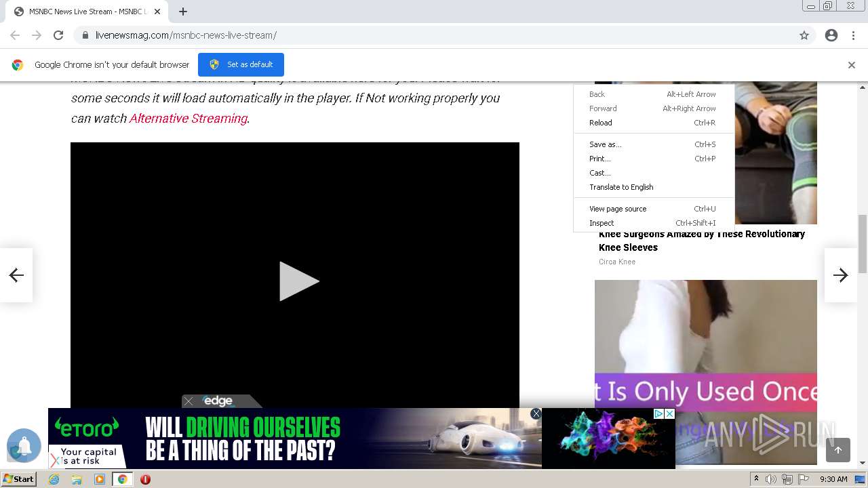Reload the page with toolbar icon
868x488 pixels.
(58, 35)
